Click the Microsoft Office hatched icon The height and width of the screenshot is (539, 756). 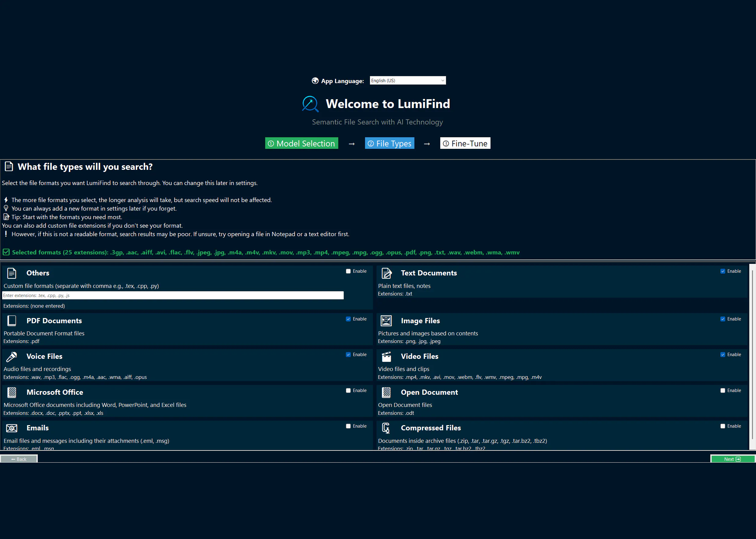click(12, 392)
